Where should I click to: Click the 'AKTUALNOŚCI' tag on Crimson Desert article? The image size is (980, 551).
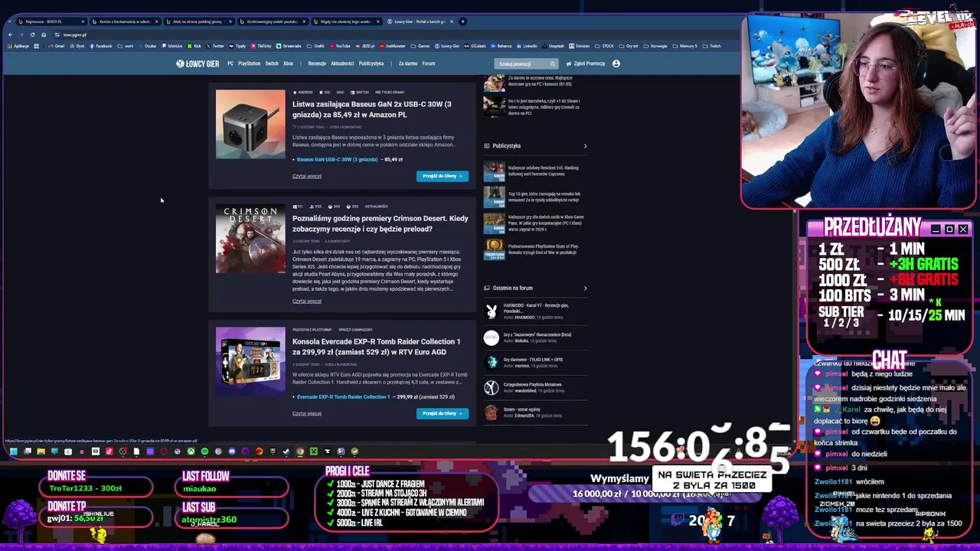tap(376, 207)
